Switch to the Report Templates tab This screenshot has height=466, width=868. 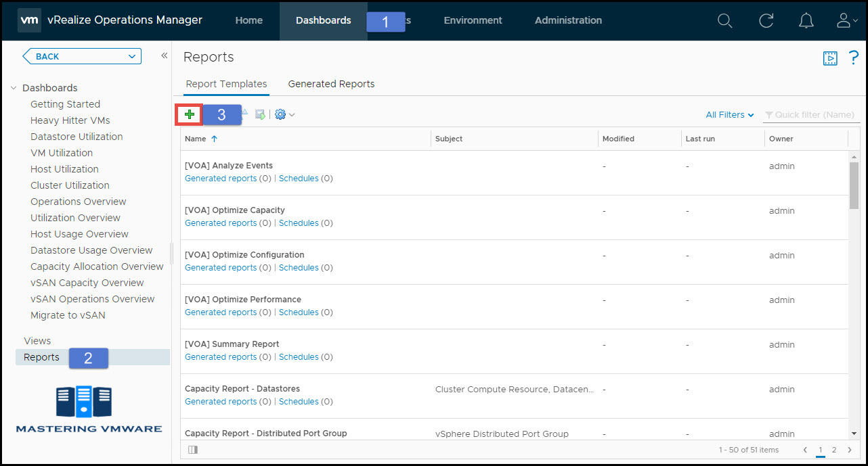pos(226,85)
